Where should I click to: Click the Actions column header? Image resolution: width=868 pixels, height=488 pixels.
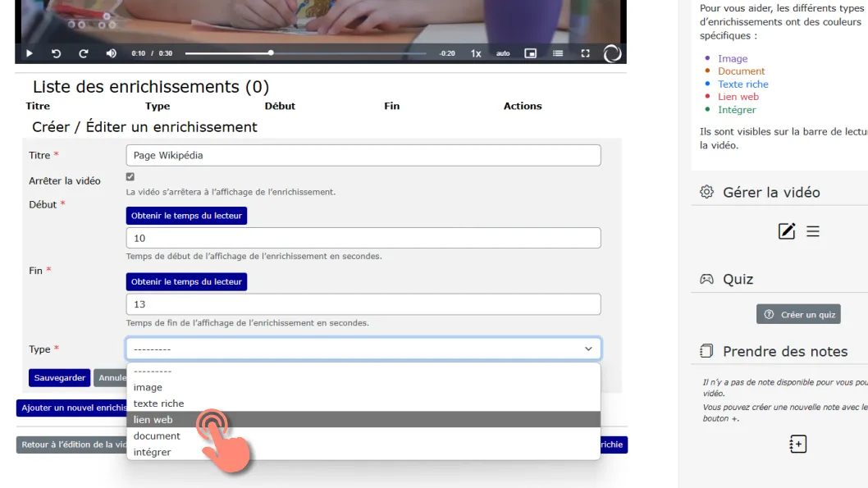click(523, 107)
